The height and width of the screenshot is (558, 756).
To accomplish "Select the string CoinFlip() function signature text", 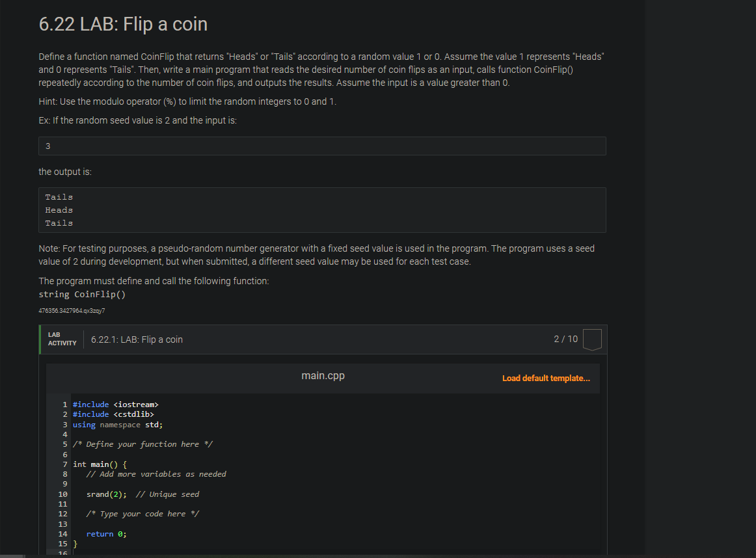I will (82, 294).
